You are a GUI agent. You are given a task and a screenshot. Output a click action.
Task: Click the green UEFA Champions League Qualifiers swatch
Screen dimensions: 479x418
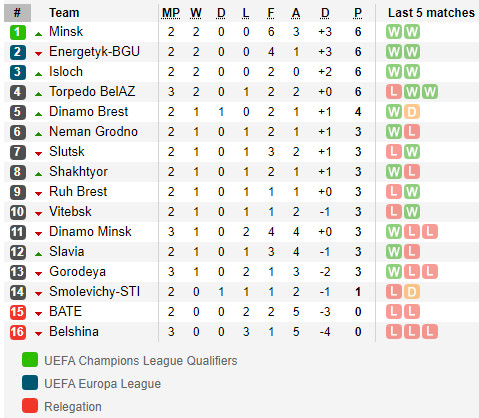[x=30, y=360]
